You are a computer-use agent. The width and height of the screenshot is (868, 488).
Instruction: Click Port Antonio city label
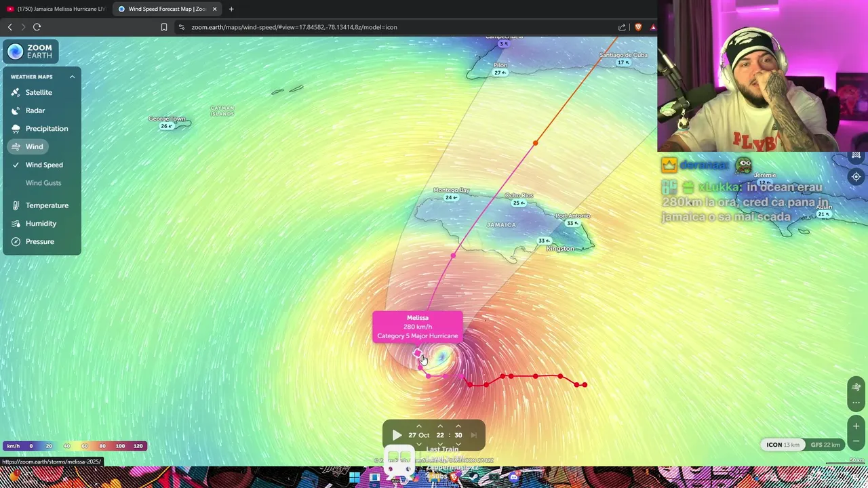pos(573,216)
